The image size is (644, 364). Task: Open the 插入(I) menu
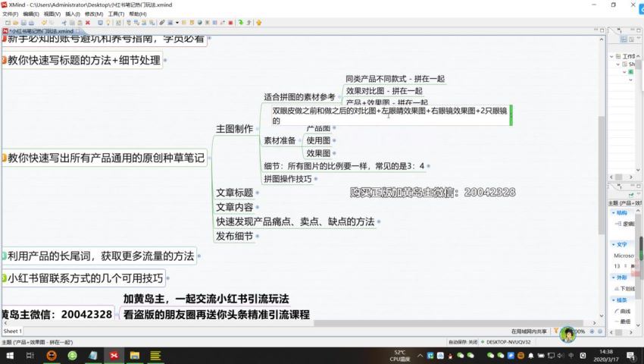coord(73,14)
